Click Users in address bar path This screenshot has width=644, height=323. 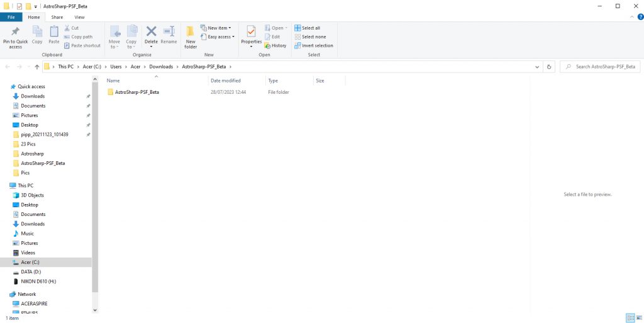point(116,67)
